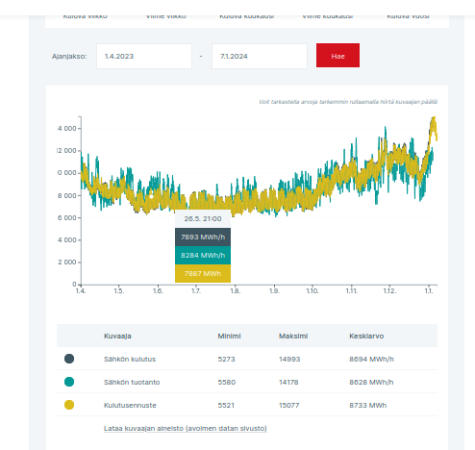Click the Sähkön tuotanto row label
475x450 pixels.
(x=132, y=382)
